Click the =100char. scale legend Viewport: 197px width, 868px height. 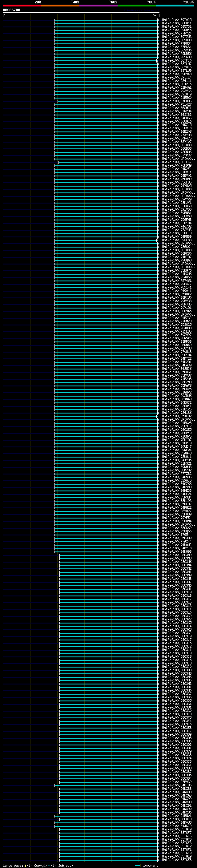[x=146, y=865]
